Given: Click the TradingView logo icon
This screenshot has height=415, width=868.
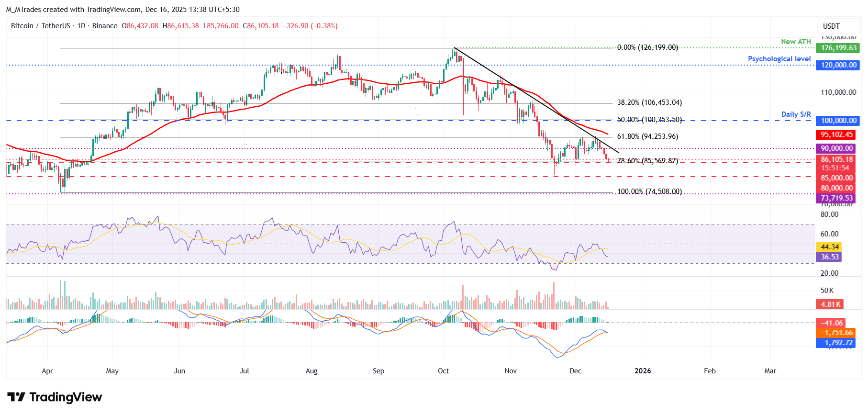Looking at the screenshot, I should (x=16, y=397).
